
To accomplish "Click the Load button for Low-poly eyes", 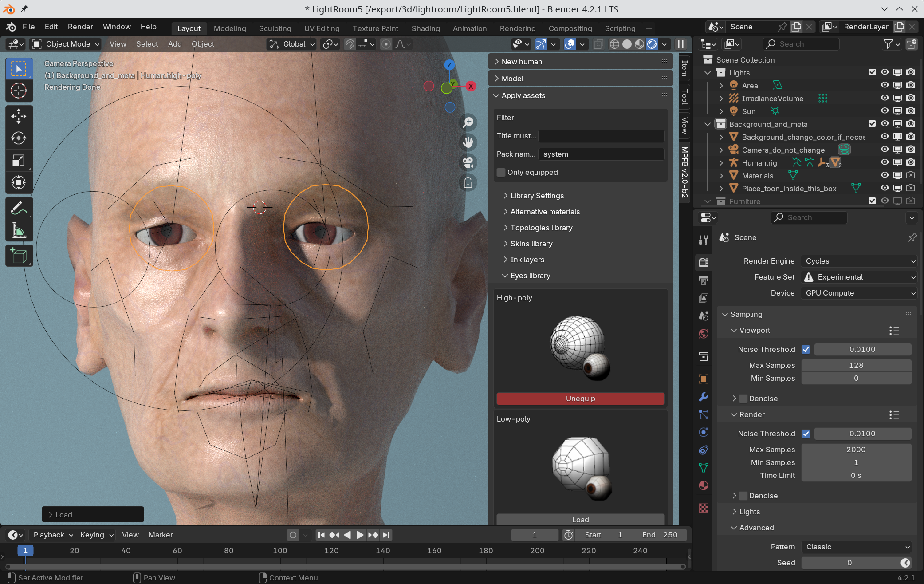I will tap(580, 519).
